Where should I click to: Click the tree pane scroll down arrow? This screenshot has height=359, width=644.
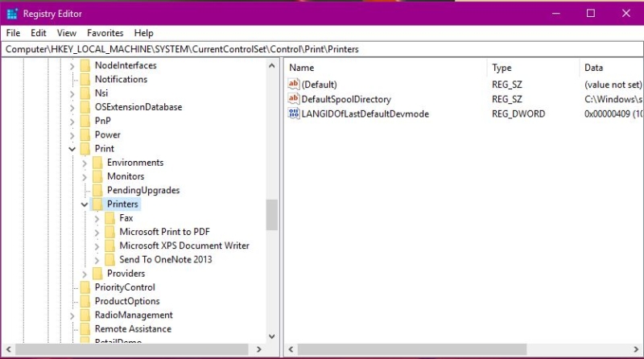pyautogui.click(x=272, y=336)
